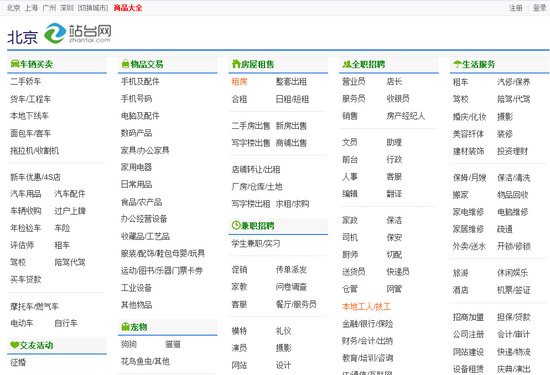The height and width of the screenshot is (375, 550).
Task: Open 工业设备 listings
Action: 136,288
